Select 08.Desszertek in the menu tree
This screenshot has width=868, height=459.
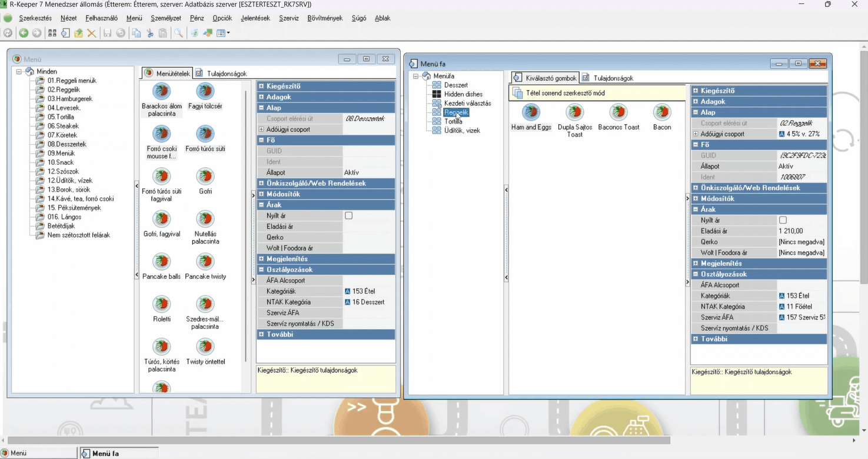coord(67,144)
